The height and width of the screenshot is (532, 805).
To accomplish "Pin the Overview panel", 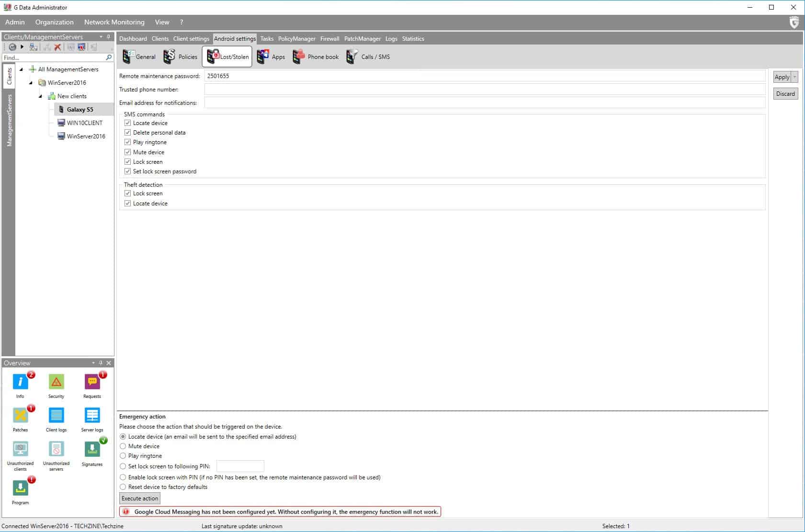I will tap(101, 363).
